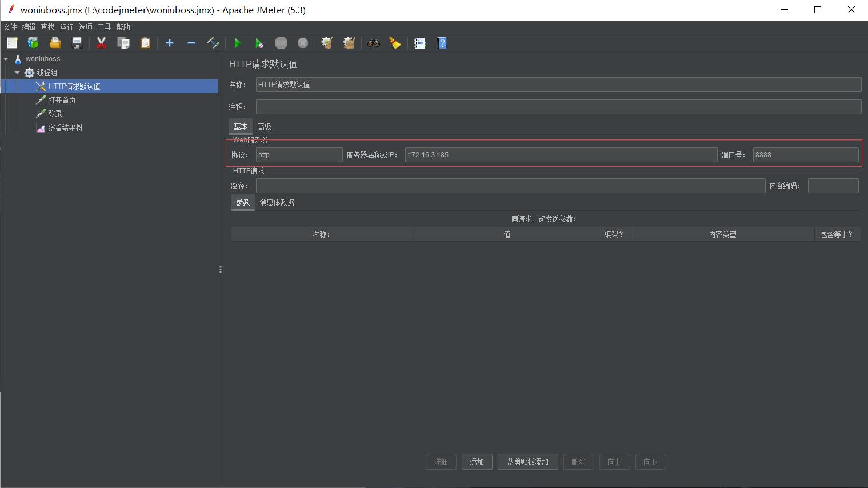Image resolution: width=868 pixels, height=488 pixels.
Task: Paste element using clipboard icon
Action: coord(145,43)
